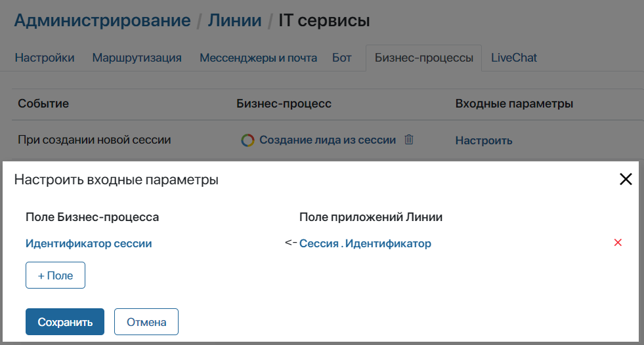This screenshot has width=644, height=345.
Task: Open the Бизнес-процессы tab
Action: 423,58
